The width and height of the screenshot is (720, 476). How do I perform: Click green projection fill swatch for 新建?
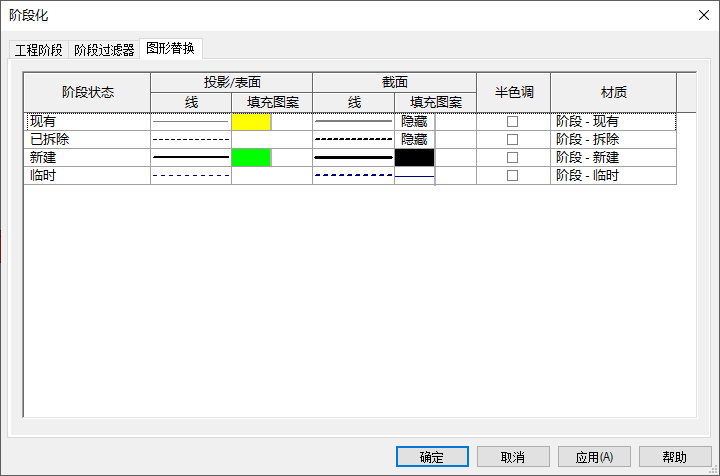pos(251,157)
